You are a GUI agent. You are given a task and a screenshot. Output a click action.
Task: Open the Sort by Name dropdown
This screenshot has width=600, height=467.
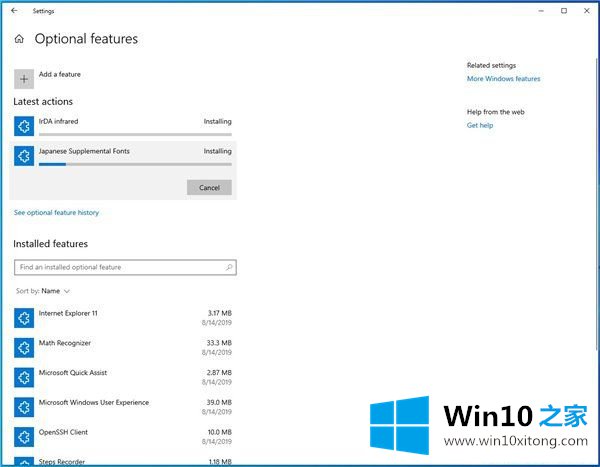point(43,291)
